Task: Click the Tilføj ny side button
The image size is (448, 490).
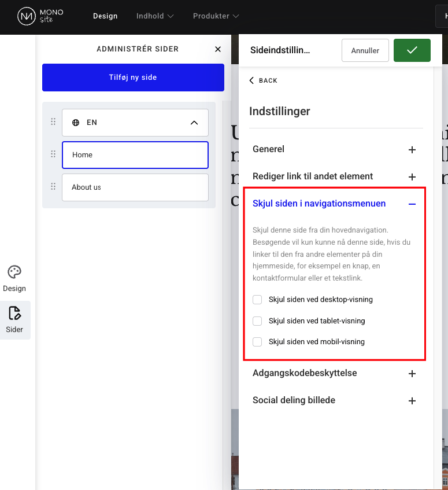Action: [x=133, y=78]
